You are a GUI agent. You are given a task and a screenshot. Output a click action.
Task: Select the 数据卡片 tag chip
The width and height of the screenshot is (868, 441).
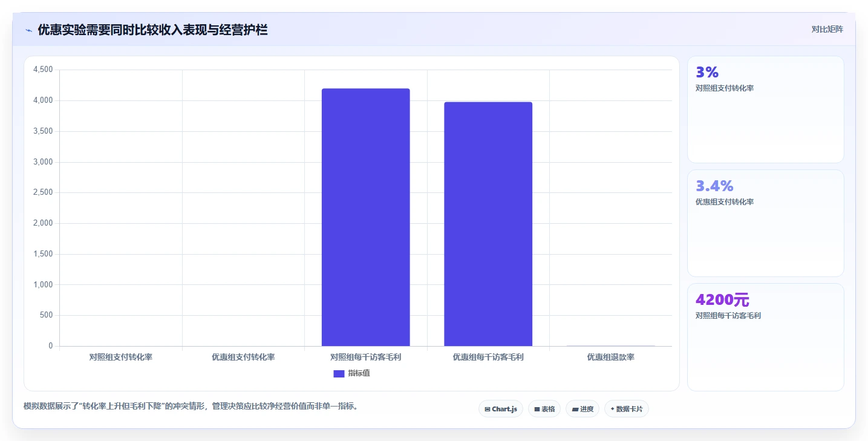tap(627, 409)
